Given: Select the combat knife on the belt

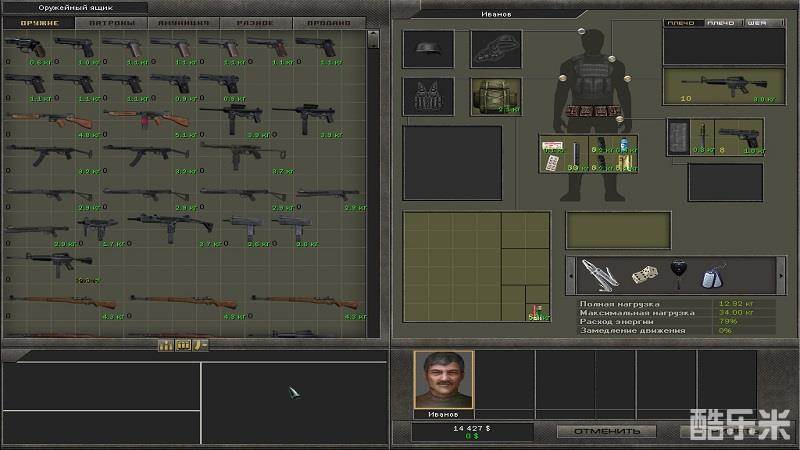Looking at the screenshot, I should 703,137.
